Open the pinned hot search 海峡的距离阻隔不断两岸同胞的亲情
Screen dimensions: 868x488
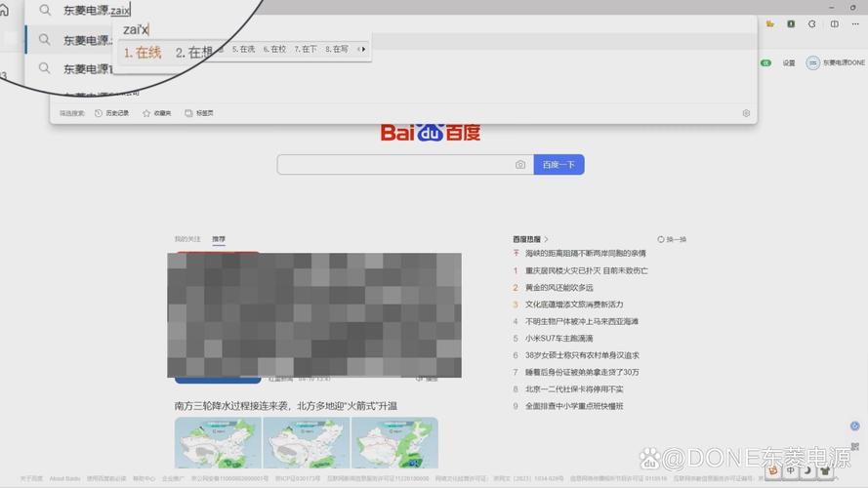585,254
